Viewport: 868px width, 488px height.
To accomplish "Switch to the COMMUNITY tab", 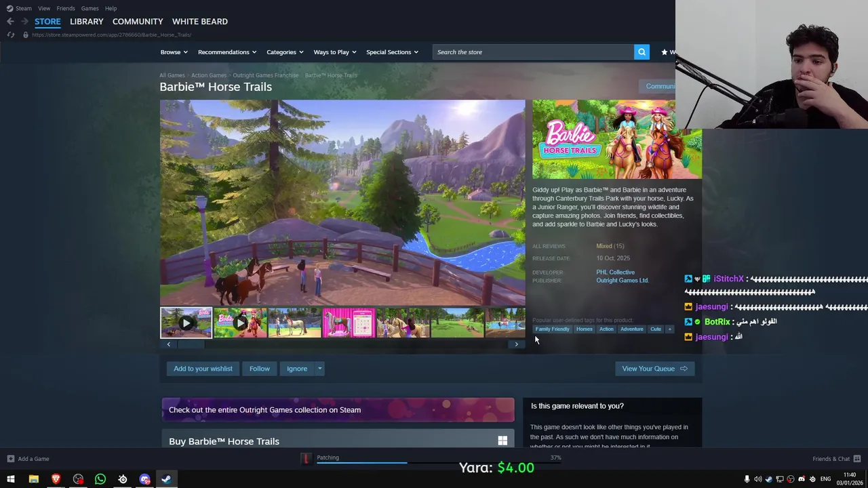I will click(x=138, y=22).
